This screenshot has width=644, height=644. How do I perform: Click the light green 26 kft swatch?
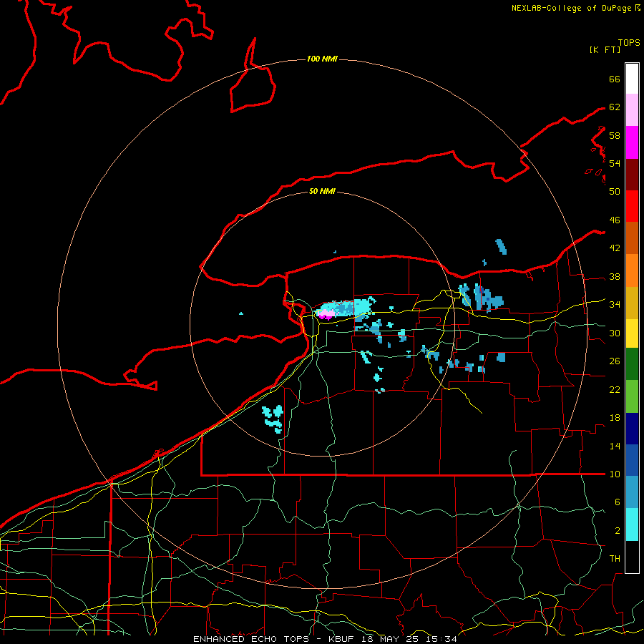point(632,396)
